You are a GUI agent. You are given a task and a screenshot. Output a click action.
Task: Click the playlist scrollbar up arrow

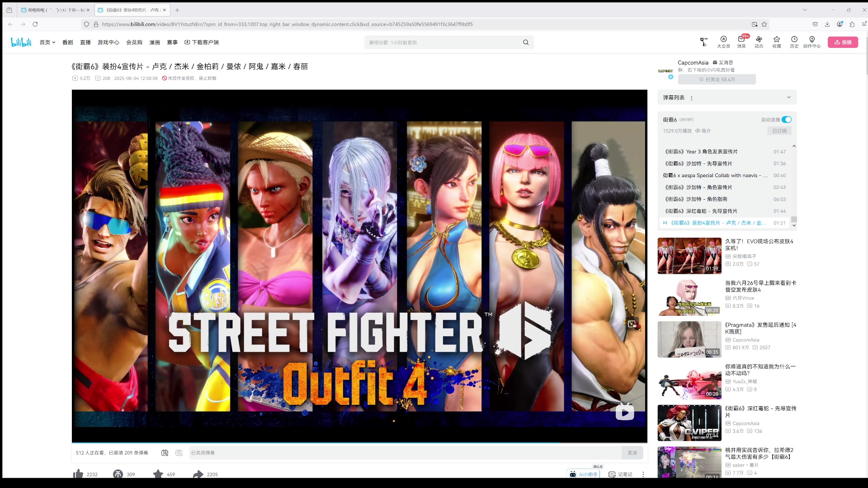tap(794, 146)
